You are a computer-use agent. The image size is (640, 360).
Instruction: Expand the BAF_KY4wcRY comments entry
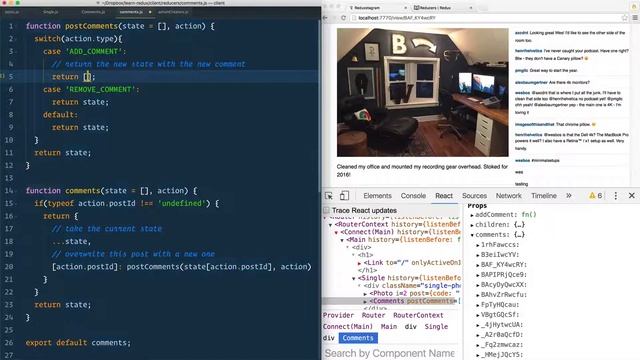click(478, 265)
